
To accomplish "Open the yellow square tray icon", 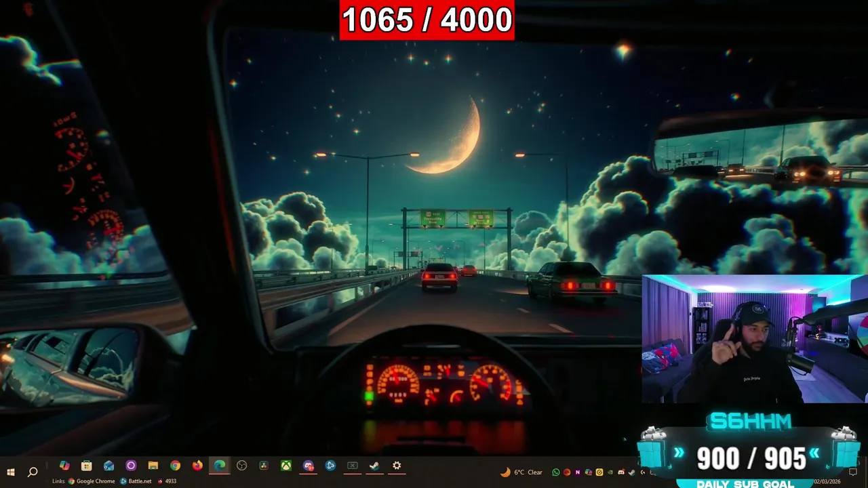I will [x=599, y=472].
